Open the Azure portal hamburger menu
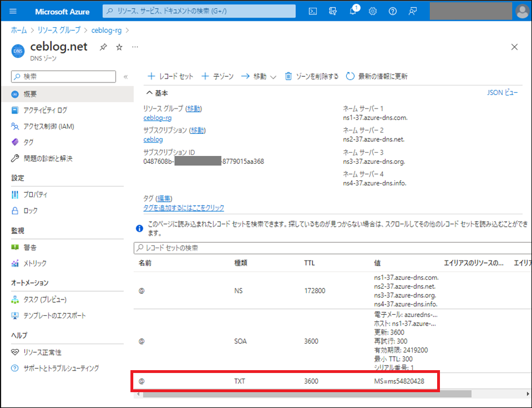The width and height of the screenshot is (532, 408). [x=13, y=11]
